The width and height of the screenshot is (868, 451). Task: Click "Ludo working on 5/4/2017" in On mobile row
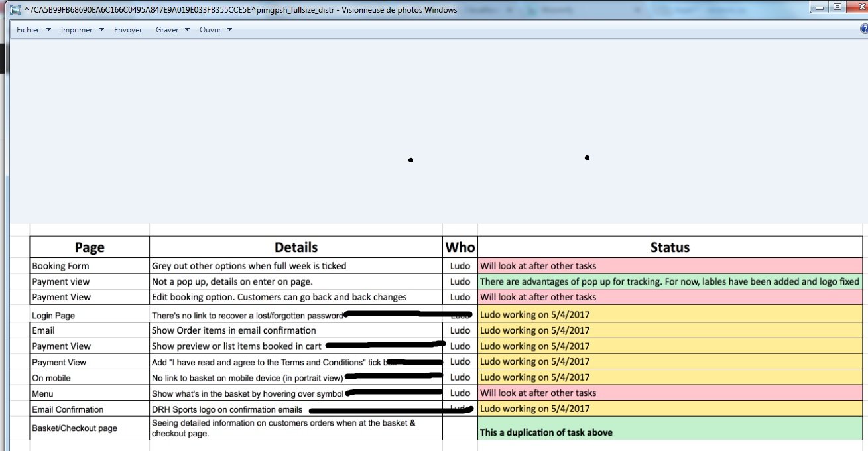(670, 377)
